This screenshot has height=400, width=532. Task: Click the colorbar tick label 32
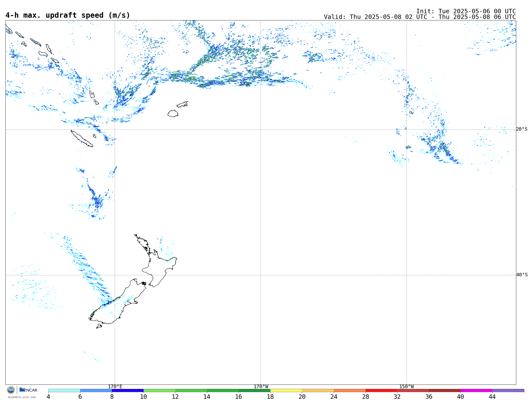pyautogui.click(x=397, y=397)
